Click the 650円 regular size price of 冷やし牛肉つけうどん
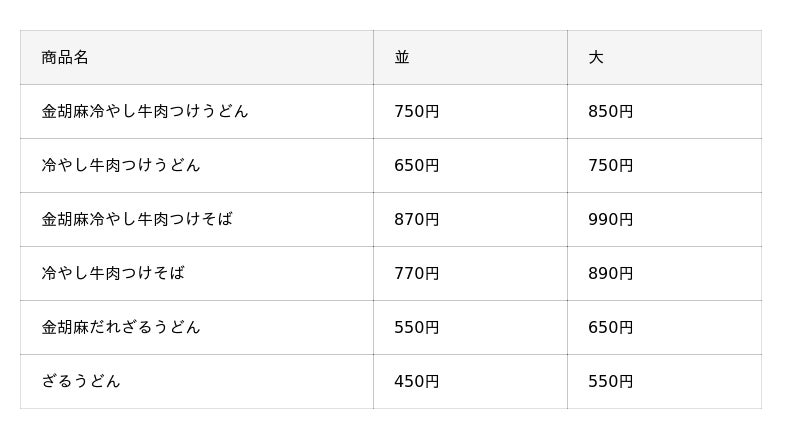The width and height of the screenshot is (800, 439). (x=417, y=165)
